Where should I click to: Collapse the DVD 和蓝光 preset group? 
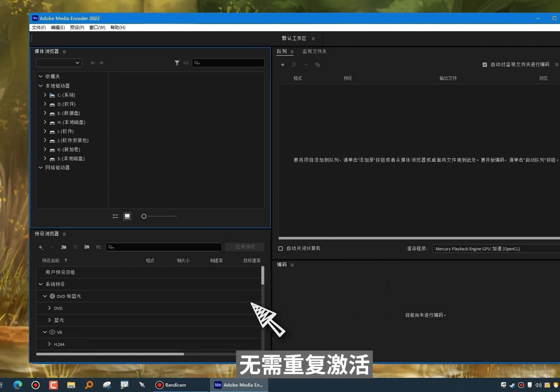click(45, 296)
